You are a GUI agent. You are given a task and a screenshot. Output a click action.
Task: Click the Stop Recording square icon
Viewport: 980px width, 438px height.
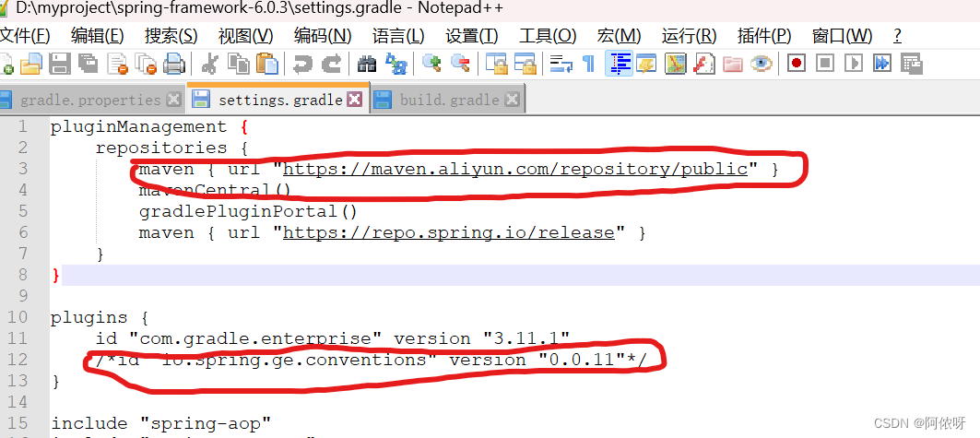click(825, 63)
